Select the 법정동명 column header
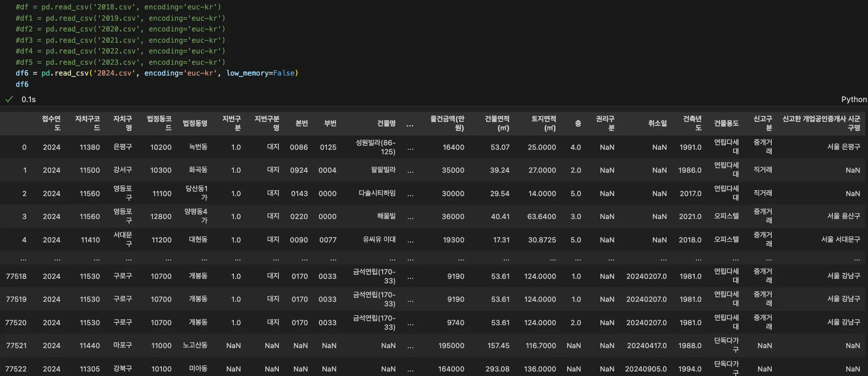Viewport: 868px width, 376px height. [x=195, y=123]
